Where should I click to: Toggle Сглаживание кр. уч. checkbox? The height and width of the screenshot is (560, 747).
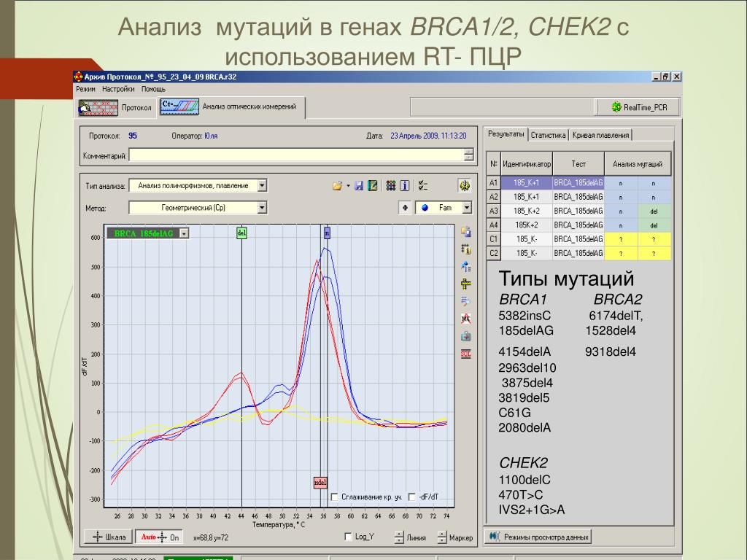click(334, 497)
